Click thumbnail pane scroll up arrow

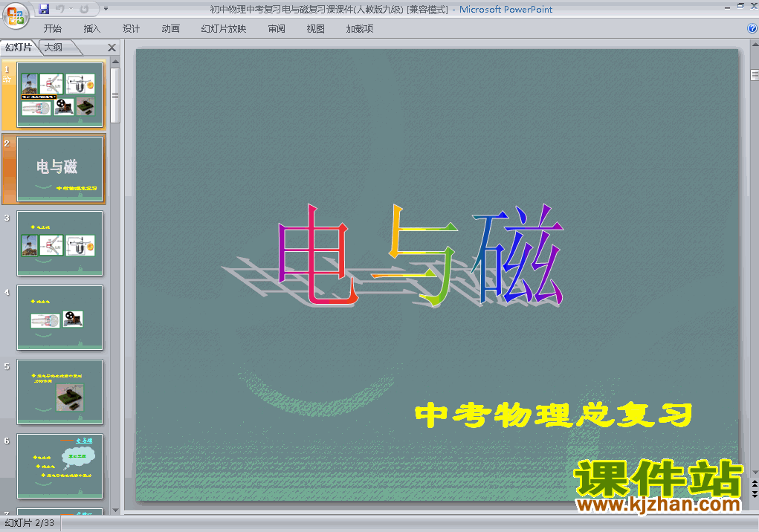point(115,62)
